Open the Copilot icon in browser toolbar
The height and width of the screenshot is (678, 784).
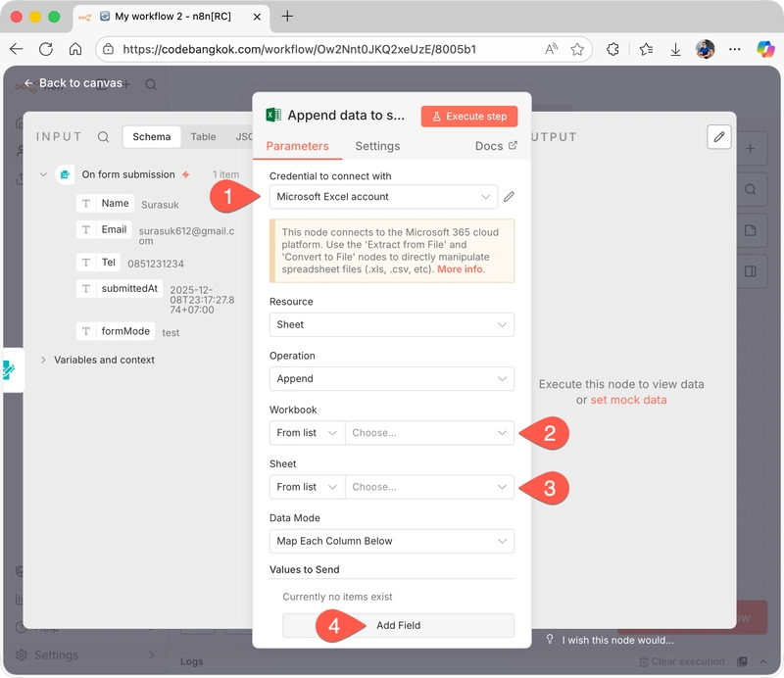tap(765, 49)
